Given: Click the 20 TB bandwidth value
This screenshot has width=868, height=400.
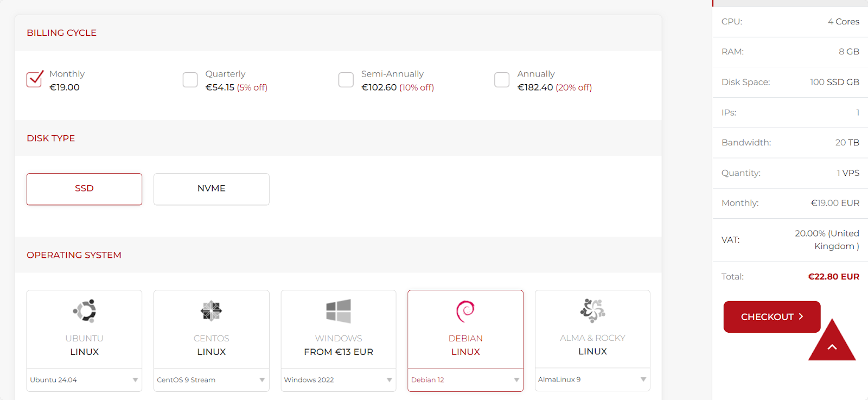Looking at the screenshot, I should tap(847, 143).
